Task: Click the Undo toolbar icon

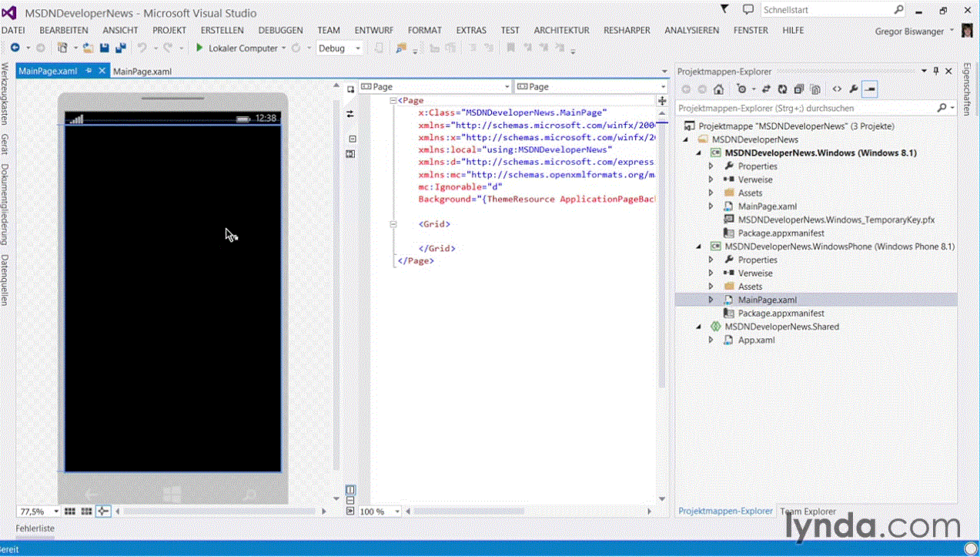Action: click(142, 48)
